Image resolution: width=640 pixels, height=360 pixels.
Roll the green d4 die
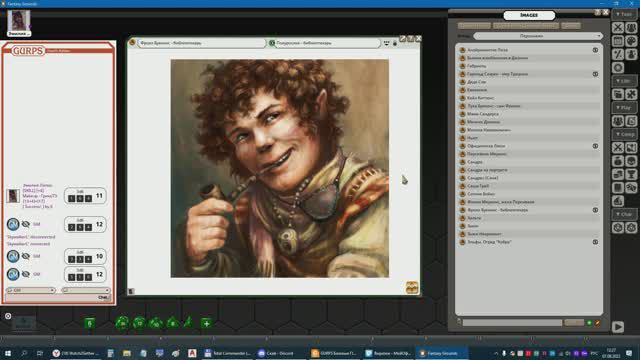tap(188, 322)
